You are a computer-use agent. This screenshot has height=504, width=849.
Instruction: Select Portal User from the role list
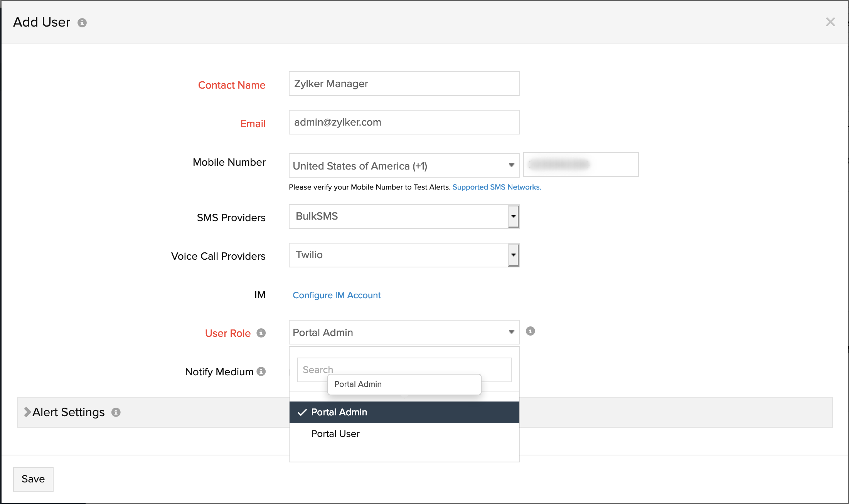coord(335,433)
